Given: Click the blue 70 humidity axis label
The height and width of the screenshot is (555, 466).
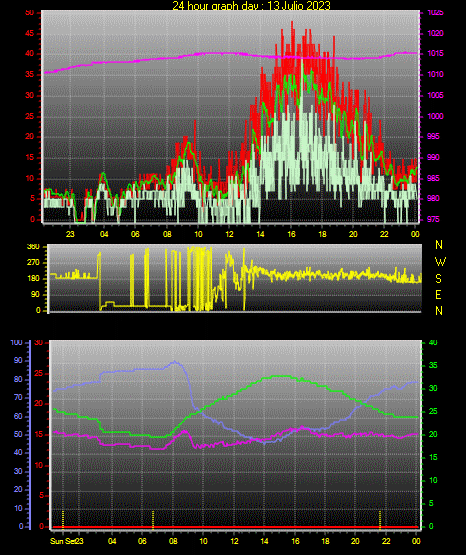Looking at the screenshot, I should tap(18, 397).
